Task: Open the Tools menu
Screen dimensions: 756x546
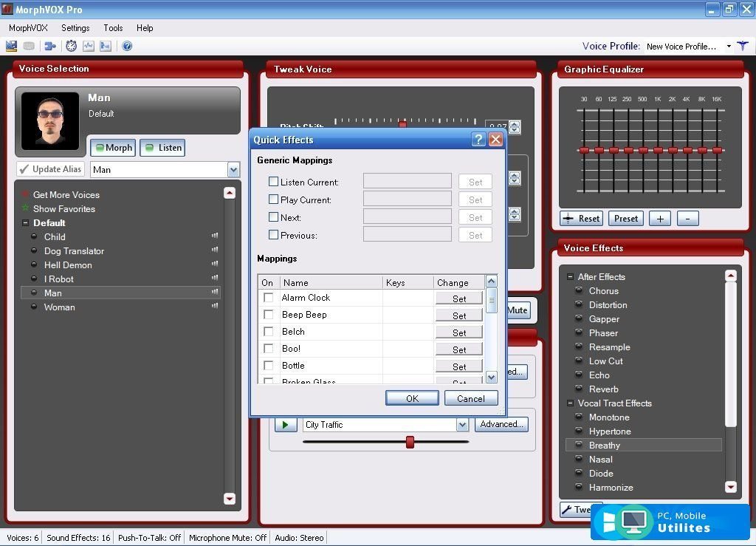Action: pos(113,28)
